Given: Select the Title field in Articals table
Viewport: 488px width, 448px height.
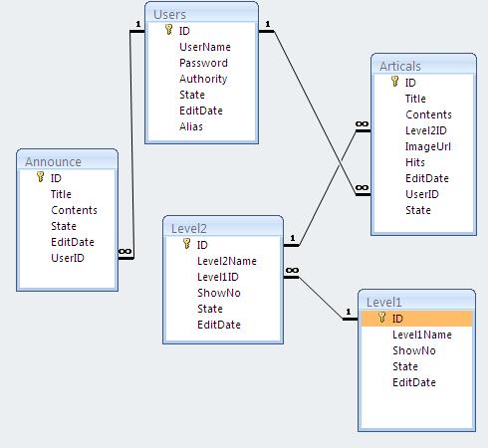Looking at the screenshot, I should click(x=415, y=99).
